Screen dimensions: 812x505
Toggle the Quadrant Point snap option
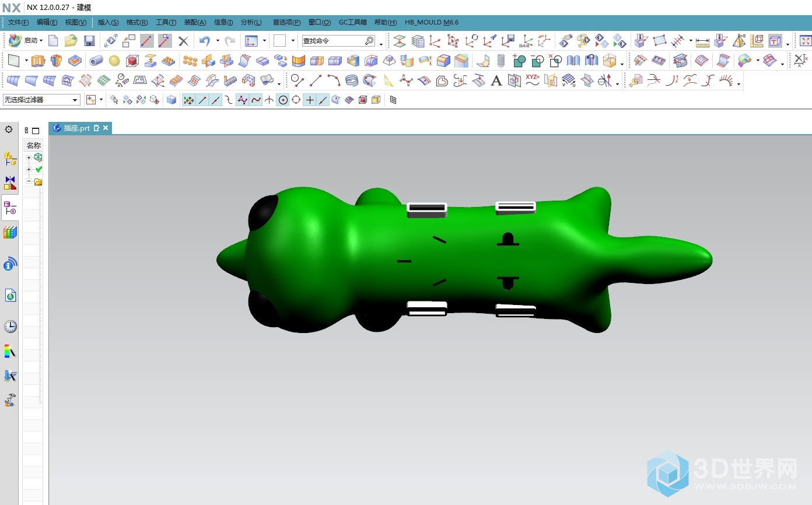click(296, 100)
